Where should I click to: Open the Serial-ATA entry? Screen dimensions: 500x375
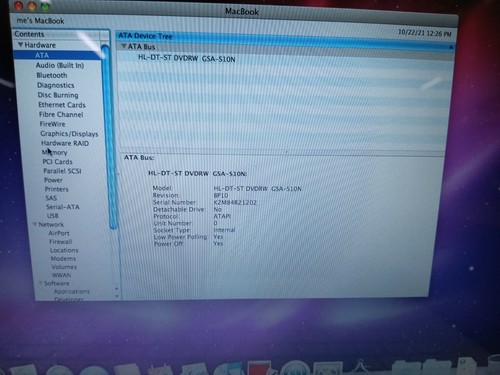coord(63,207)
